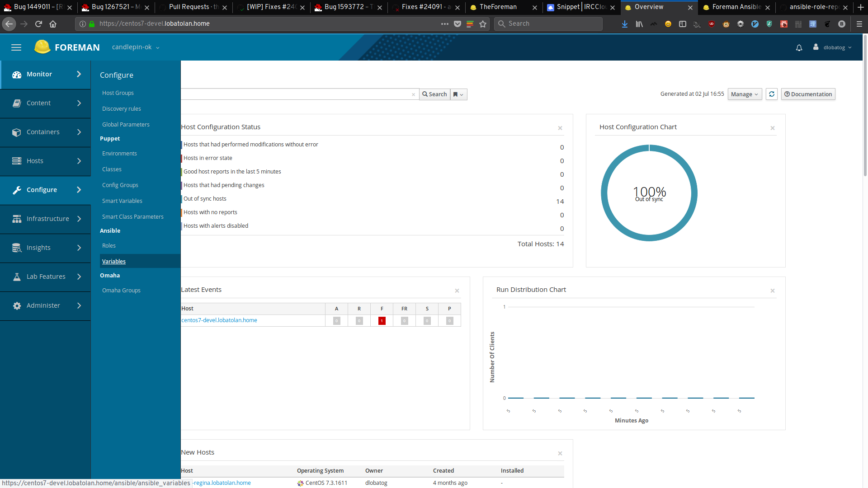Select Global Parameters menu item
The height and width of the screenshot is (488, 868).
[x=126, y=125]
